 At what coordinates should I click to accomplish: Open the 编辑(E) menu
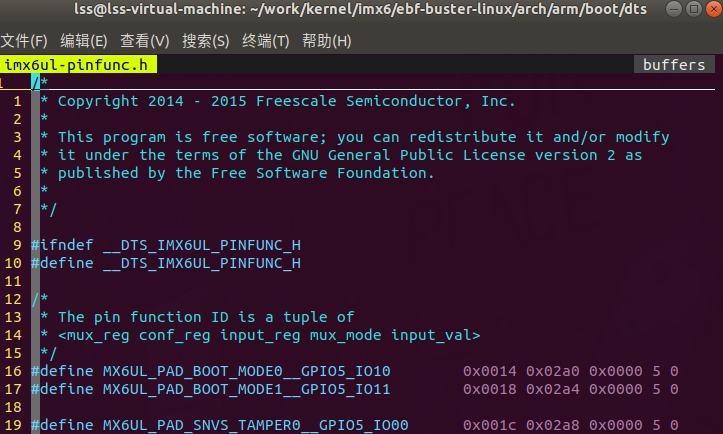[83, 41]
